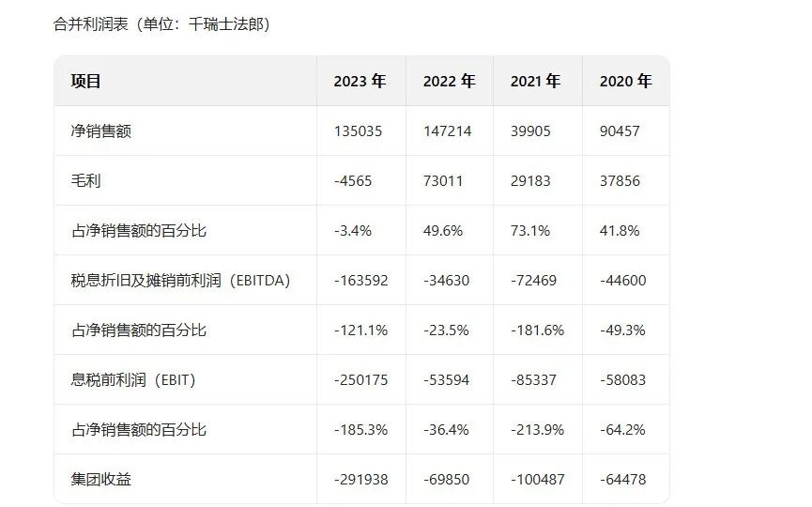Select the 集团收益 row label
Viewport: 812px width, 507px height.
100,480
